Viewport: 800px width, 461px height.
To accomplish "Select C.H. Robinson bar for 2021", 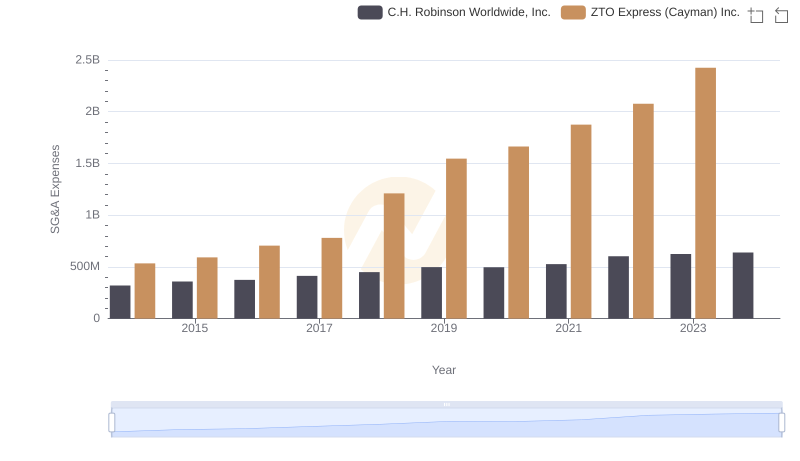I will click(x=556, y=292).
